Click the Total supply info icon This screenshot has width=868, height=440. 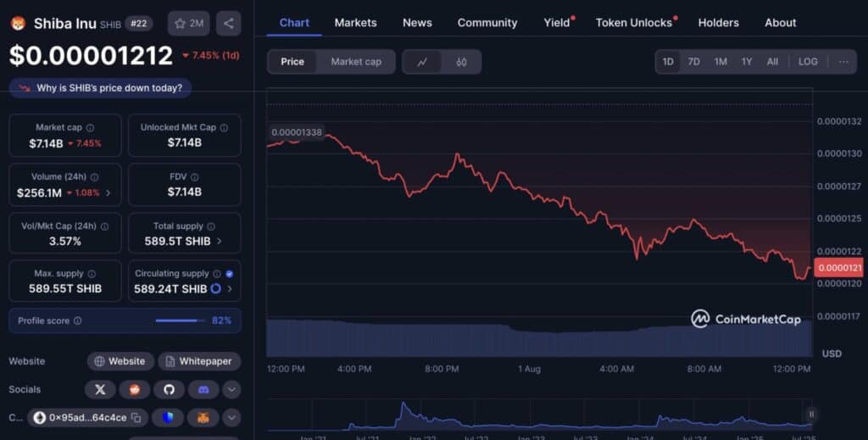coord(211,226)
